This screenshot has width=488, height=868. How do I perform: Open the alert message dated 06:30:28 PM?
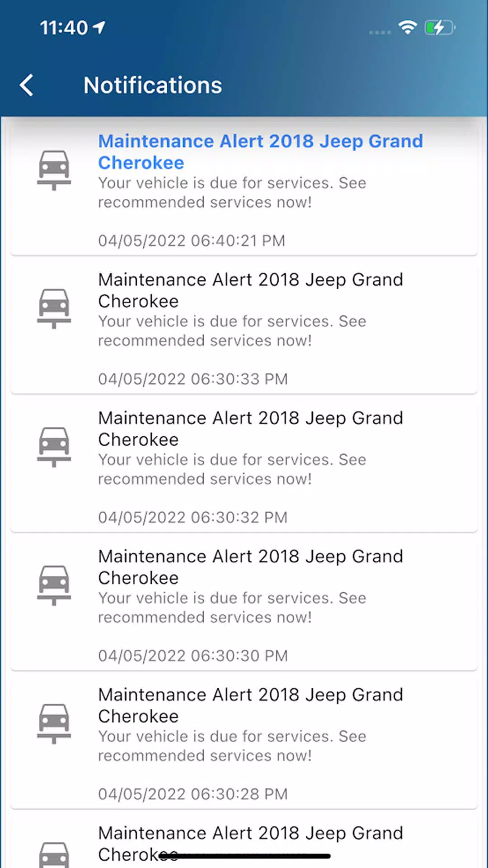[244, 740]
